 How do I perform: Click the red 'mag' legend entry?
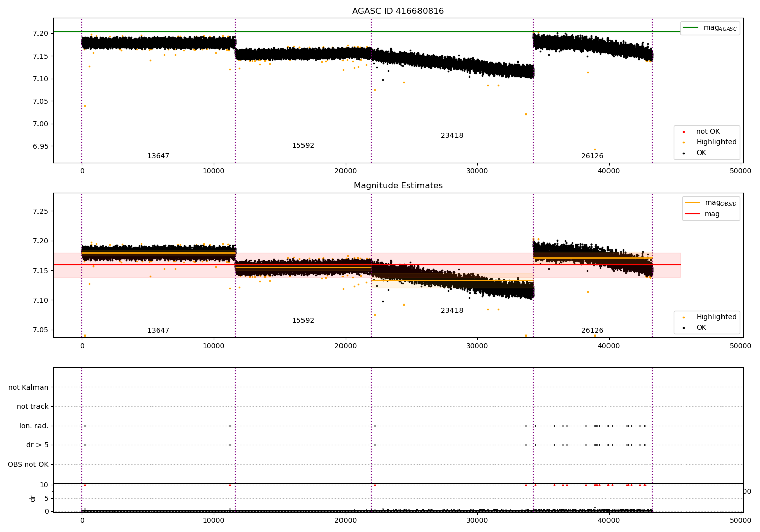[x=702, y=214]
